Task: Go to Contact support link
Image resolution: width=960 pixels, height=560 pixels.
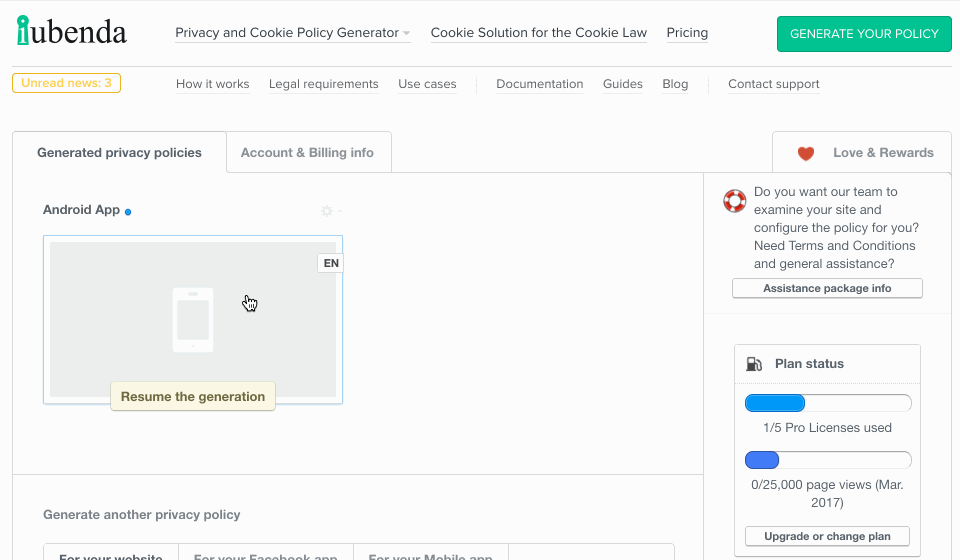Action: [773, 84]
